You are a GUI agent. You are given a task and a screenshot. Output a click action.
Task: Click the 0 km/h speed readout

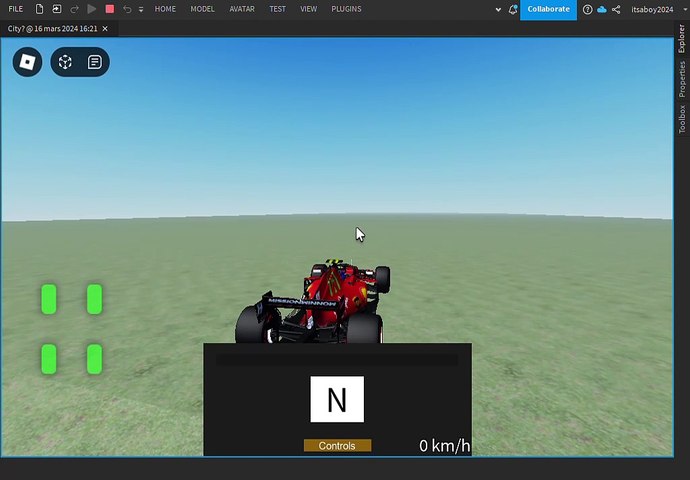[x=444, y=446]
